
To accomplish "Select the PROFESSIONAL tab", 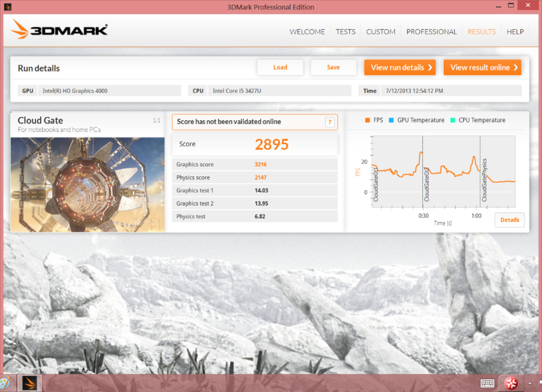I will click(x=431, y=32).
